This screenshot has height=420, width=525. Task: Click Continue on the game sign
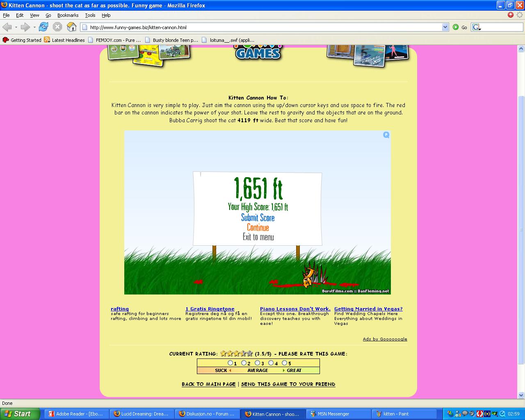[258, 228]
